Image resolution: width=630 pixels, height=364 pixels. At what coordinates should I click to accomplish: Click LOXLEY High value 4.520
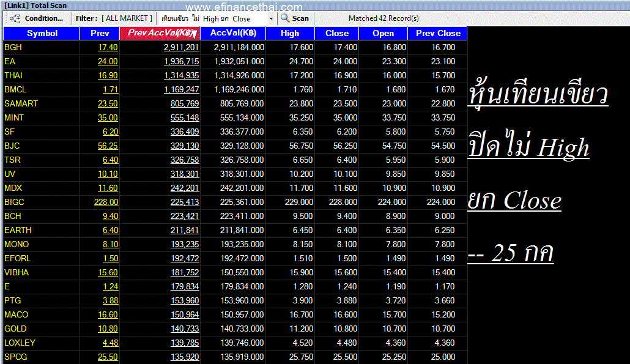click(x=303, y=343)
